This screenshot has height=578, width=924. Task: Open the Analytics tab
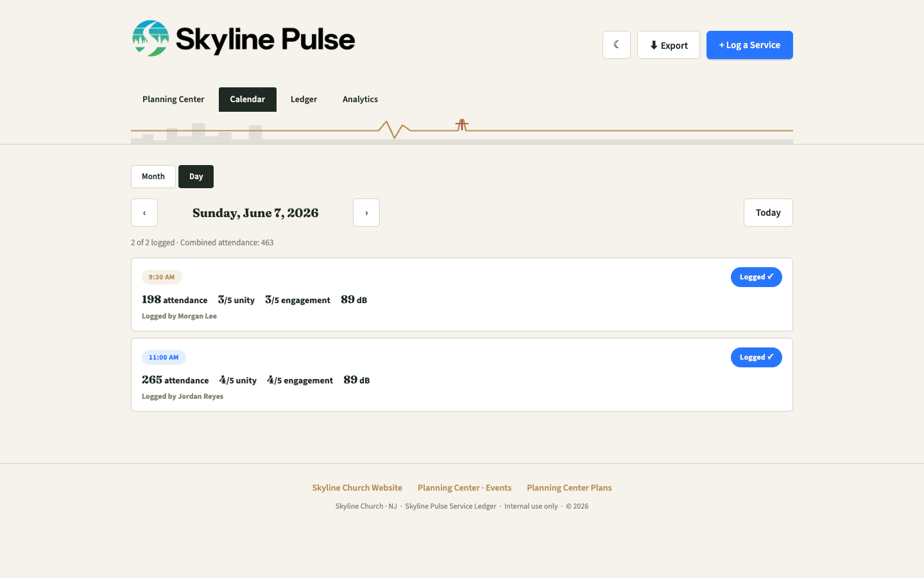pos(360,100)
